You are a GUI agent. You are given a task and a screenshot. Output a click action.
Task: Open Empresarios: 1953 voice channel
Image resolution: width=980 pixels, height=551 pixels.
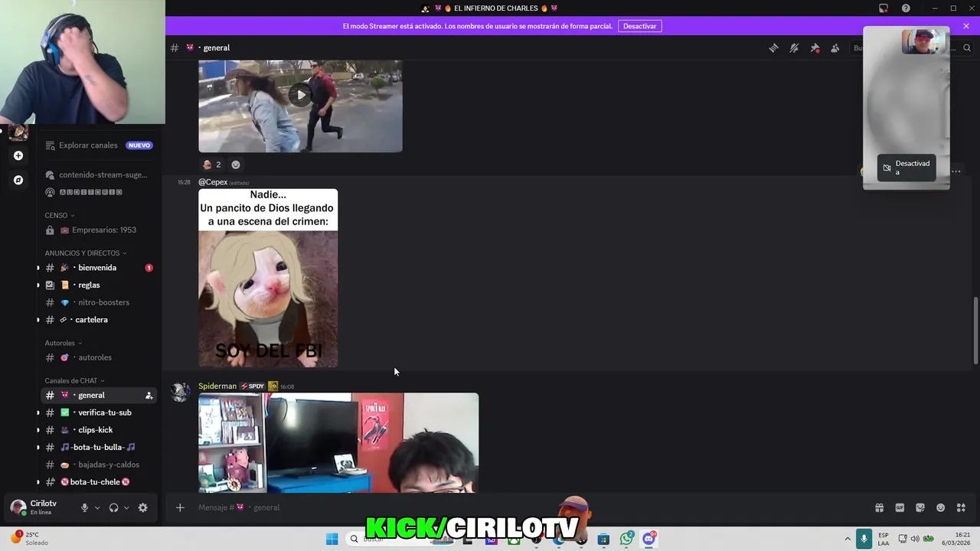tap(99, 230)
